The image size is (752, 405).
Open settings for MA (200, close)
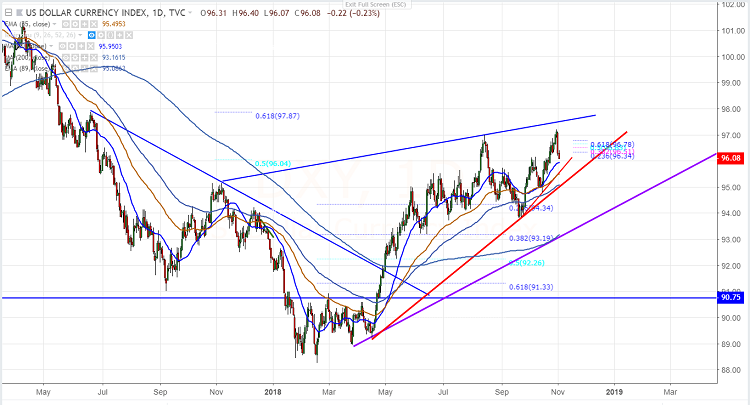(75, 58)
